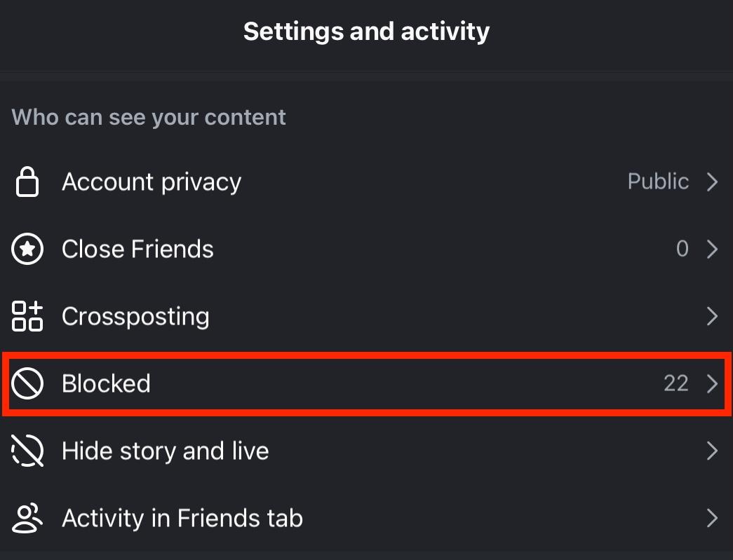Expand Account privacy via its chevron
Image resolution: width=733 pixels, height=560 pixels.
[x=712, y=182]
